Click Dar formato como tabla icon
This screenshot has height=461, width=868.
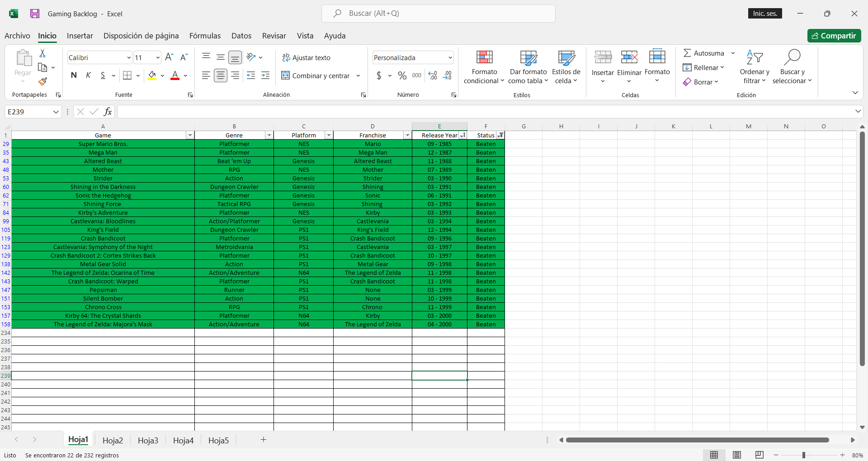tap(528, 57)
